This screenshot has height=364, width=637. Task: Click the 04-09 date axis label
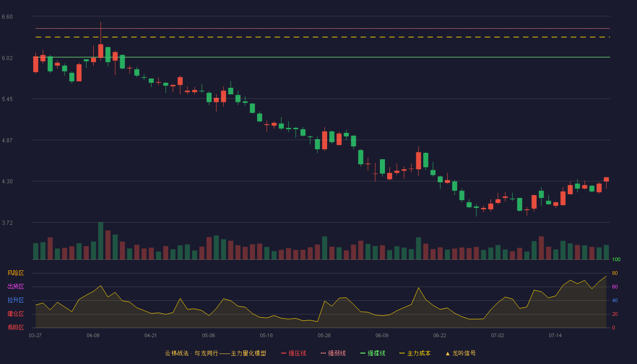pos(93,335)
